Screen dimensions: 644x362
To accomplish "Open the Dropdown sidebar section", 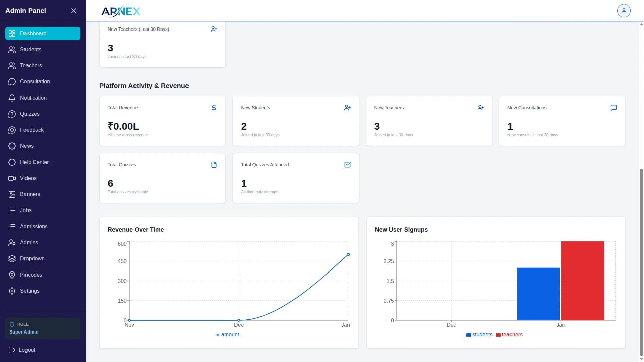I will click(32, 259).
